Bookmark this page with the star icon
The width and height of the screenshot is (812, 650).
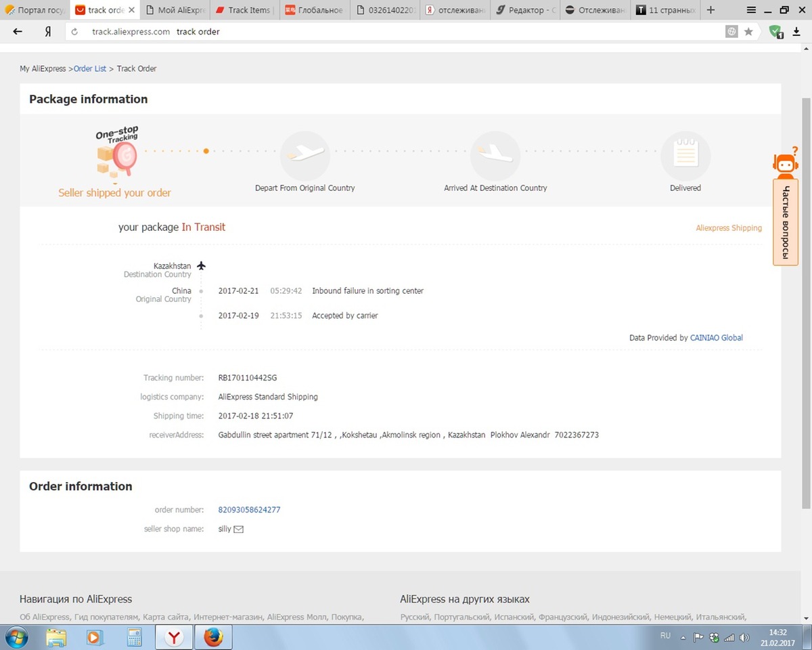click(x=748, y=31)
